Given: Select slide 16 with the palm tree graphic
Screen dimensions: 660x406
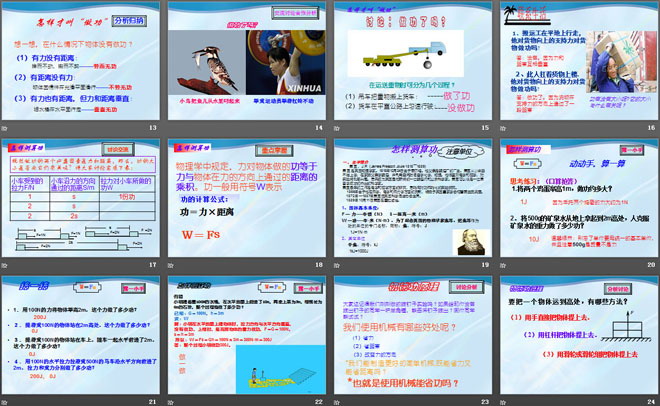Looking at the screenshot, I should (576, 62).
